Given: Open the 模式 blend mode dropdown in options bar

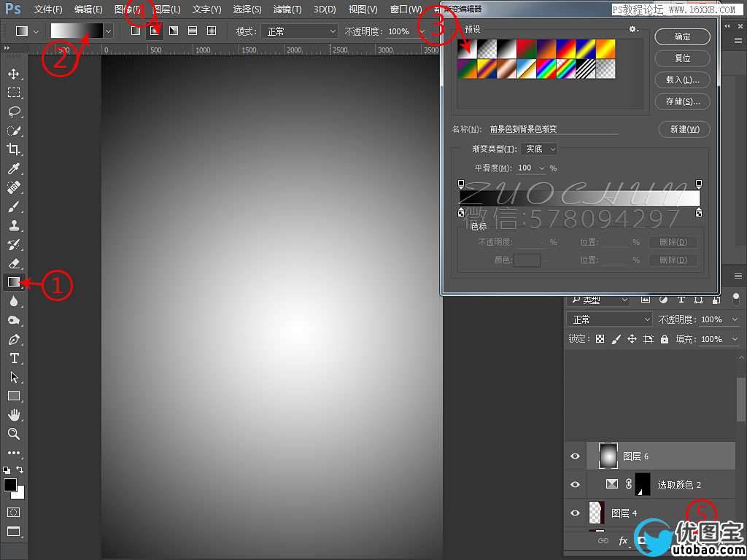Looking at the screenshot, I should point(301,31).
